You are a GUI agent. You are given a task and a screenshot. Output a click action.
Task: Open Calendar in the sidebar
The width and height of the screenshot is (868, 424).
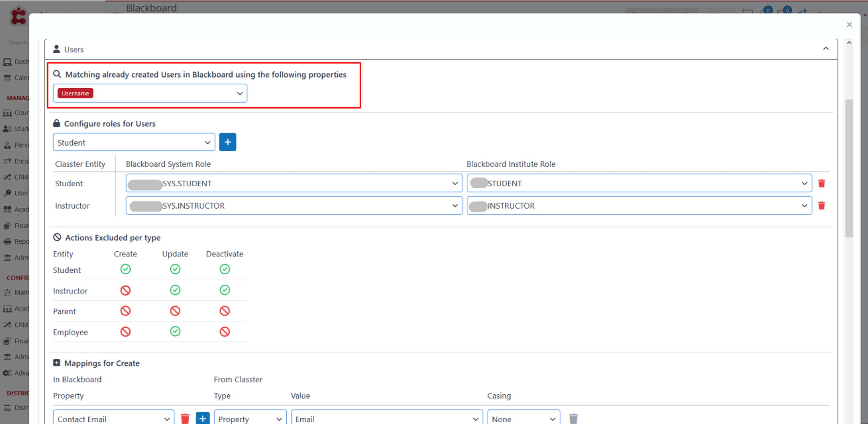click(x=16, y=78)
